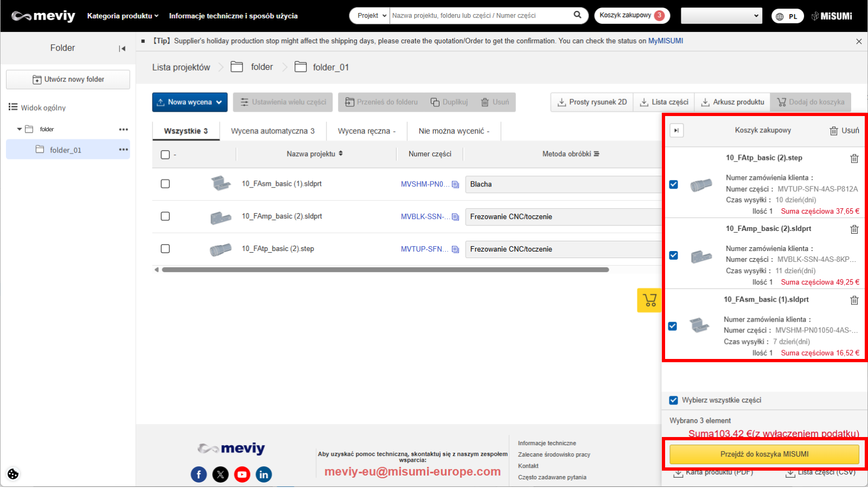Open the meviy YouTube page icon

point(242,474)
